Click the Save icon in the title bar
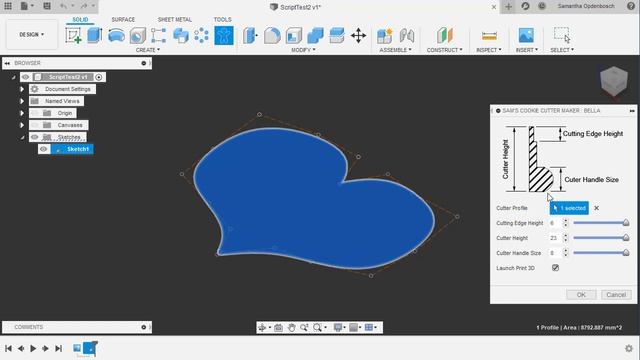This screenshot has height=360, width=640. (x=47, y=6)
